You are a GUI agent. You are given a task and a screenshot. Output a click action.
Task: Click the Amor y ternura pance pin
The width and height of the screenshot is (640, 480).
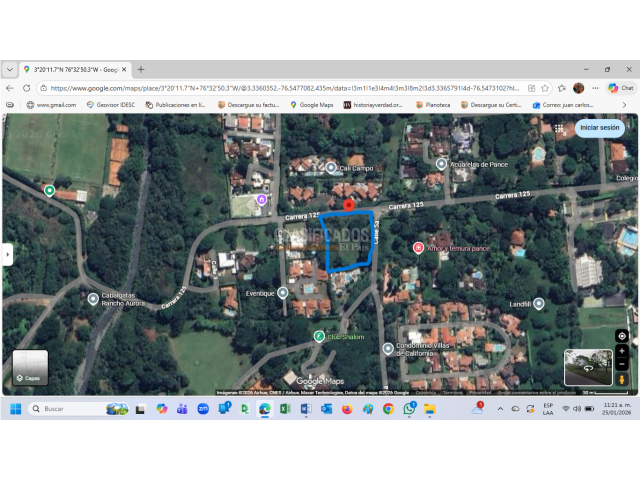[x=418, y=247]
